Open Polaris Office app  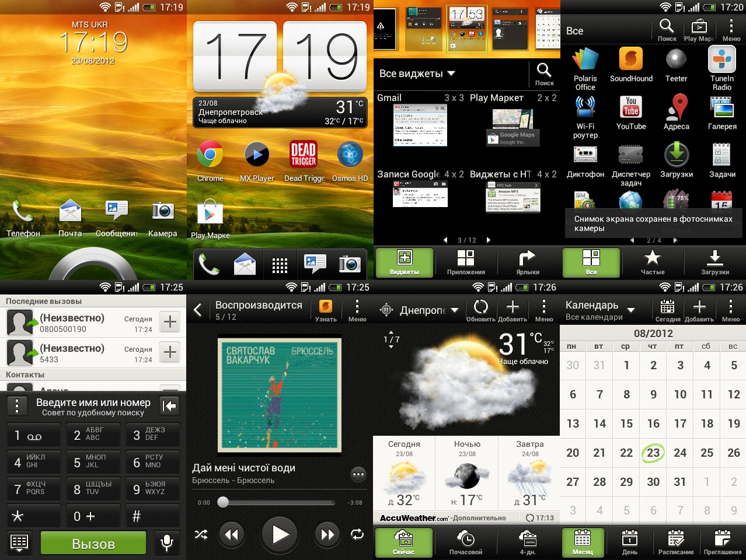(x=585, y=60)
